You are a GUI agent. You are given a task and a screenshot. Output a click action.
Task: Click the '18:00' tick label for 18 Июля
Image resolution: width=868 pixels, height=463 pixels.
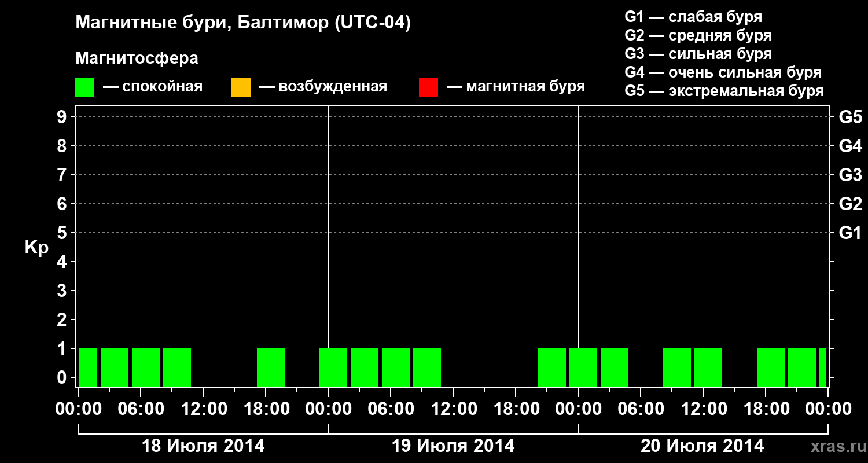click(x=266, y=409)
